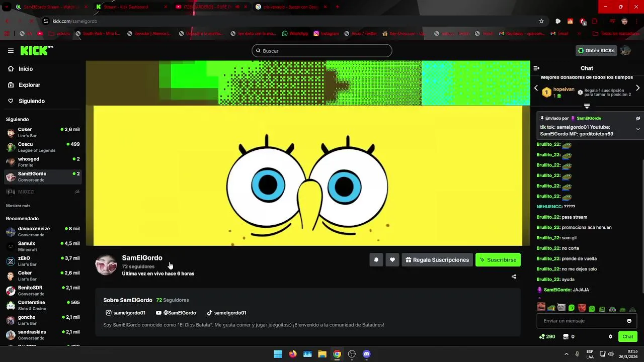
Task: Open BenitoSDR recommended channel
Action: coord(43,291)
